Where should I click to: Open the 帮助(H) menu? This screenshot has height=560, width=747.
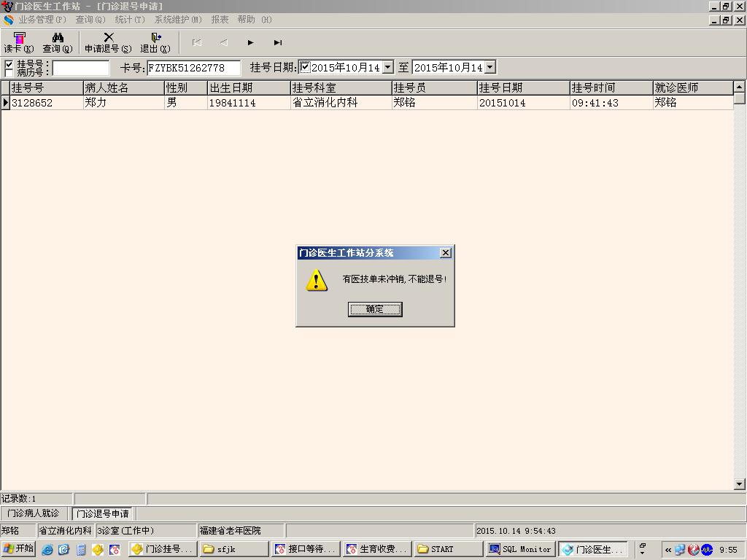coord(255,20)
